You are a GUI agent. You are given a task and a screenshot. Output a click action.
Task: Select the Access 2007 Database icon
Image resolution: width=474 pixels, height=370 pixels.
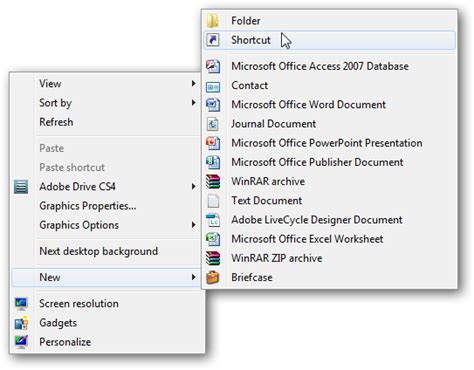213,66
